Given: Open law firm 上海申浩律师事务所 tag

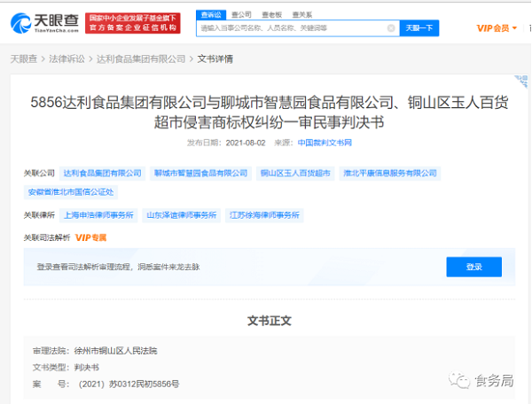Looking at the screenshot, I should pyautogui.click(x=98, y=215).
